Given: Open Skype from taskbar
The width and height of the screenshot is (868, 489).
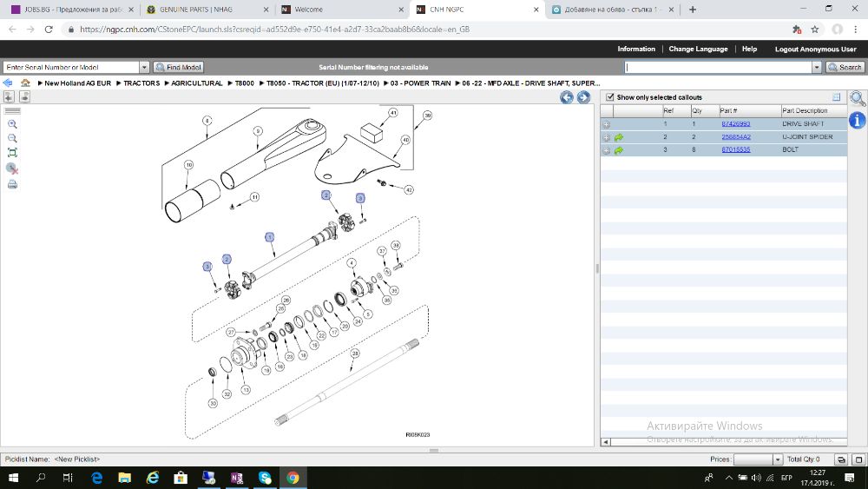Looking at the screenshot, I should pos(265,478).
